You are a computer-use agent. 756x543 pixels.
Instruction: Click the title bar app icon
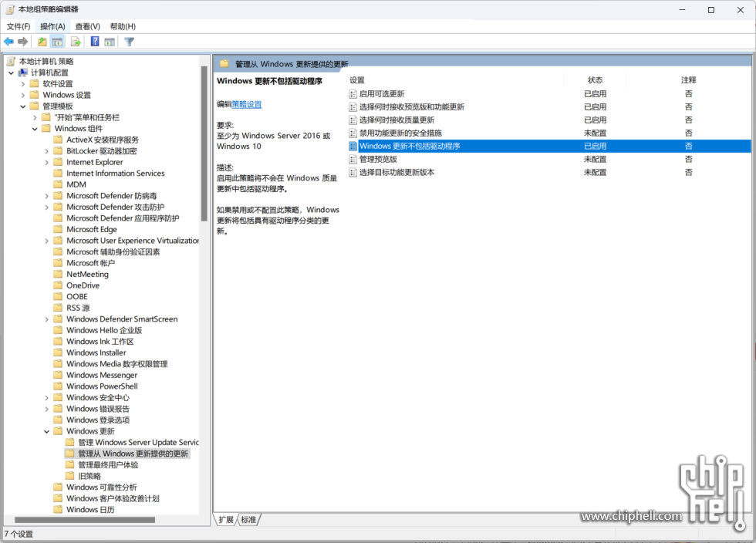(9, 10)
